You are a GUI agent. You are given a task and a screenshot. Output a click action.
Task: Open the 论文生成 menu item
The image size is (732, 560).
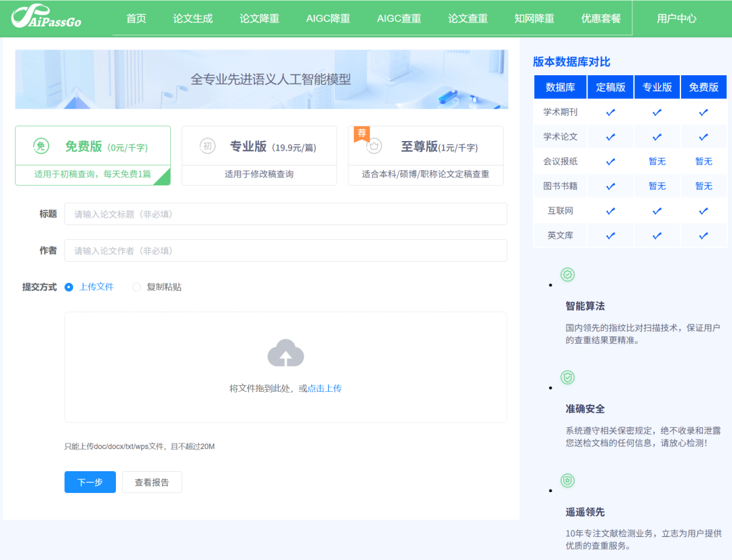[x=193, y=18]
